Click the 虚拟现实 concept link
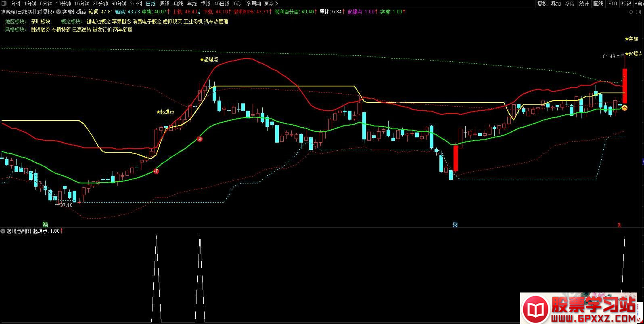 172,21
